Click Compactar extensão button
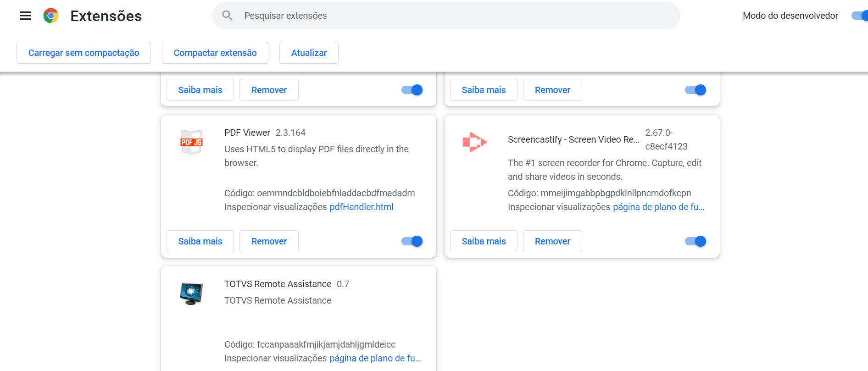The width and height of the screenshot is (868, 371). point(215,53)
